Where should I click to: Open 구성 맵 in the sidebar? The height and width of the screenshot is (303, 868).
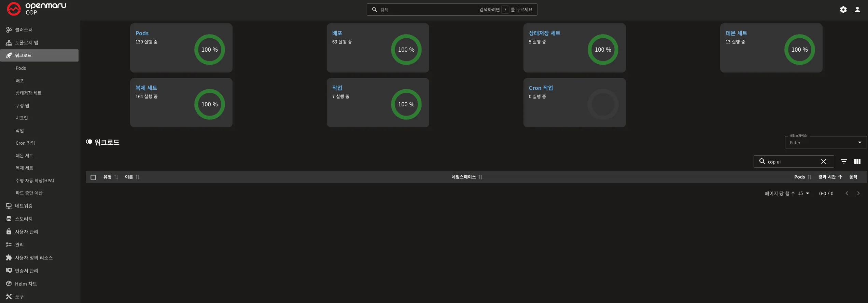click(x=22, y=106)
